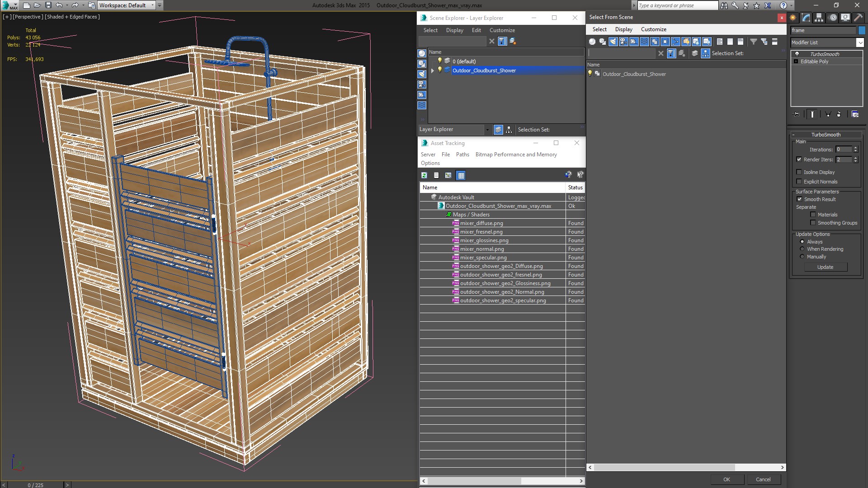Expand the Editable Poly modifier entry
Viewport: 868px width, 488px height.
796,61
